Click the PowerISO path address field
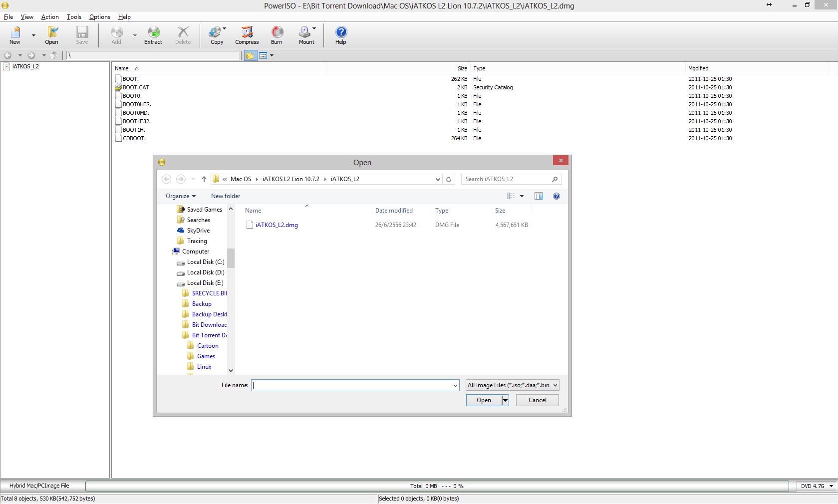This screenshot has height=504, width=838. (153, 55)
